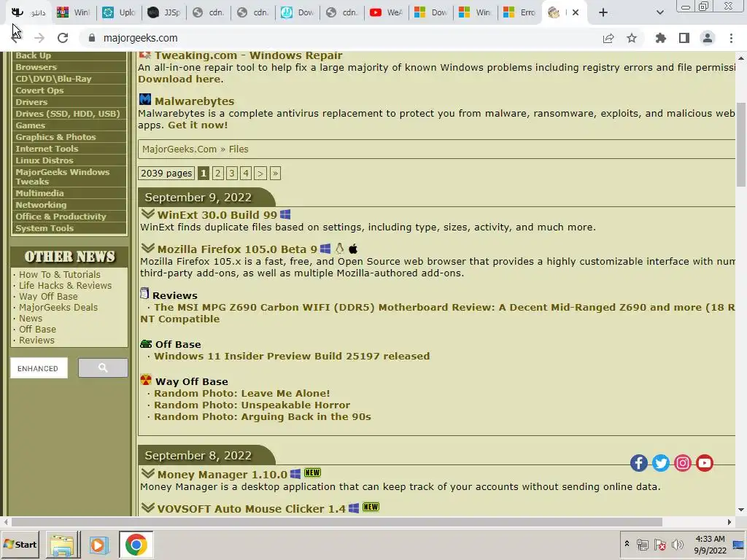Click the MajorGeeks.Com breadcrumb link
Viewport: 747px width, 560px height.
pyautogui.click(x=179, y=149)
